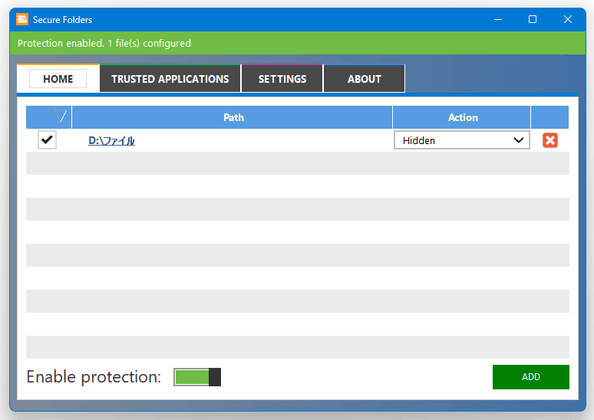This screenshot has width=594, height=420.
Task: Click the green ADD button
Action: tap(531, 377)
